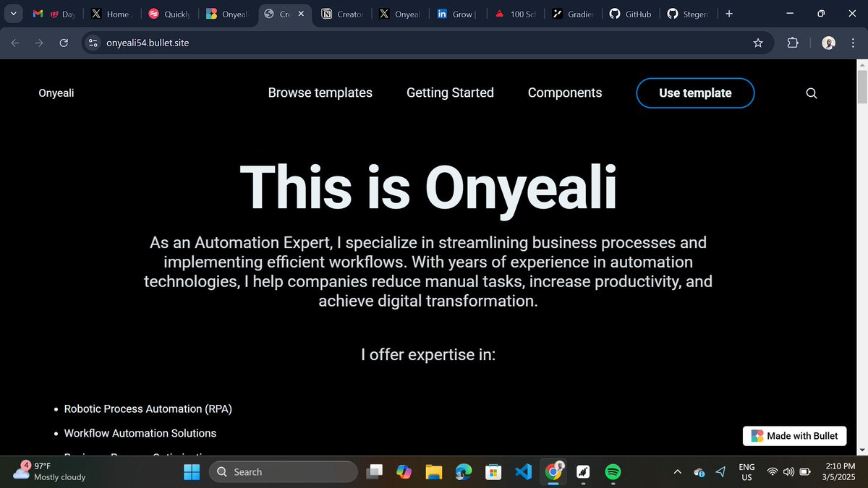
Task: Click Workflow Automation Solutions bullet
Action: click(x=140, y=433)
